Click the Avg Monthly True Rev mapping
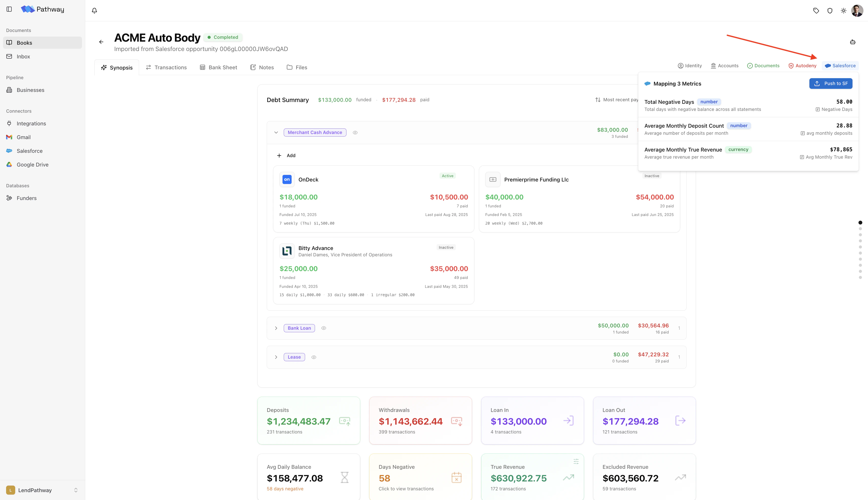 click(x=826, y=157)
